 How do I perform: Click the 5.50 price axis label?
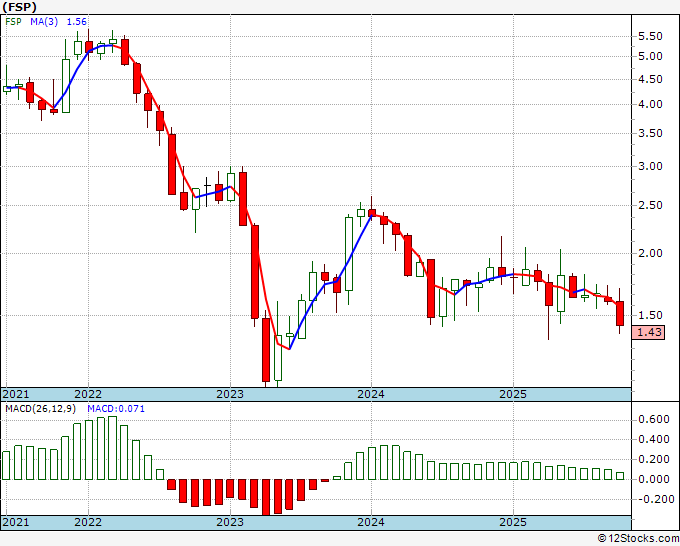coord(650,36)
